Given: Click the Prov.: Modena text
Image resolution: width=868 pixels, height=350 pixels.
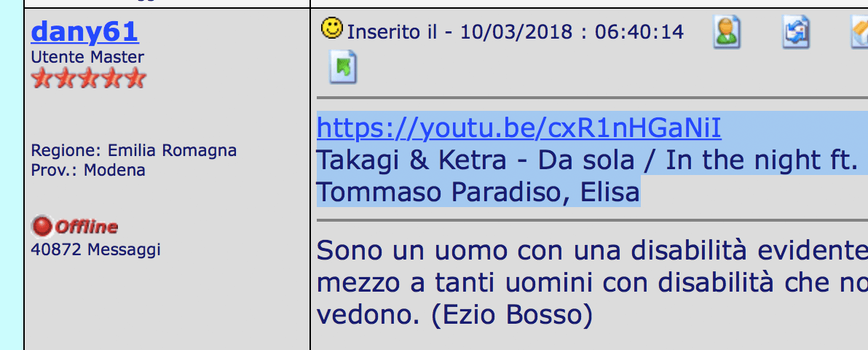Looking at the screenshot, I should point(88,170).
